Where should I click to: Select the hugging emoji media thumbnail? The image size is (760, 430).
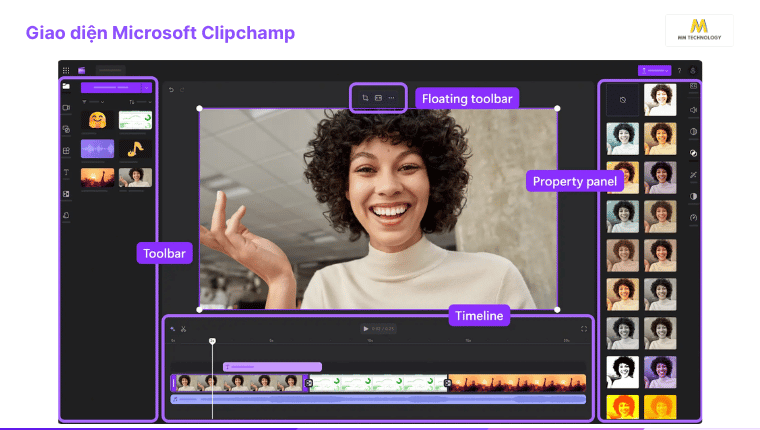pos(97,120)
